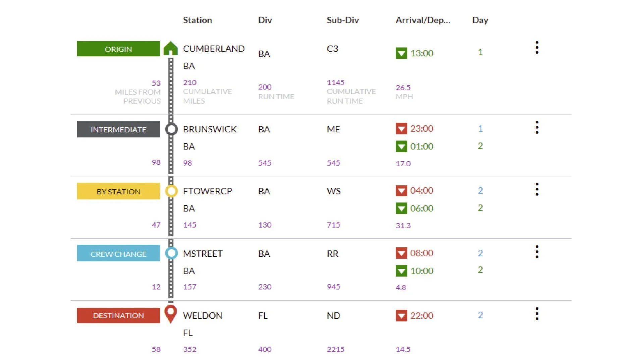The height and width of the screenshot is (362, 644).
Task: Click the blue MSTREET crew change marker
Action: pyautogui.click(x=171, y=253)
